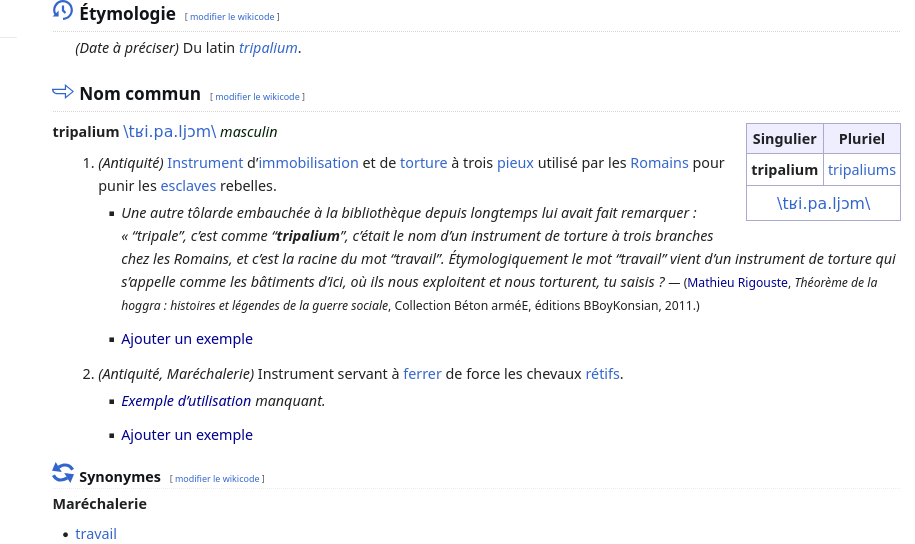Click the Nom commun arrow icon
Image resolution: width=915 pixels, height=544 pixels.
(63, 92)
